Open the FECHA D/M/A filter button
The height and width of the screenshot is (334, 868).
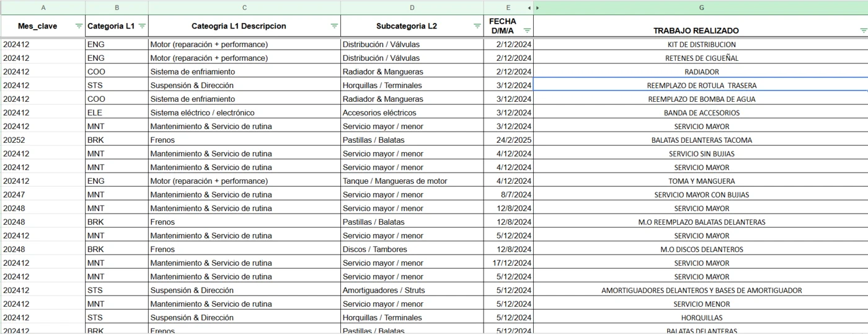527,30
